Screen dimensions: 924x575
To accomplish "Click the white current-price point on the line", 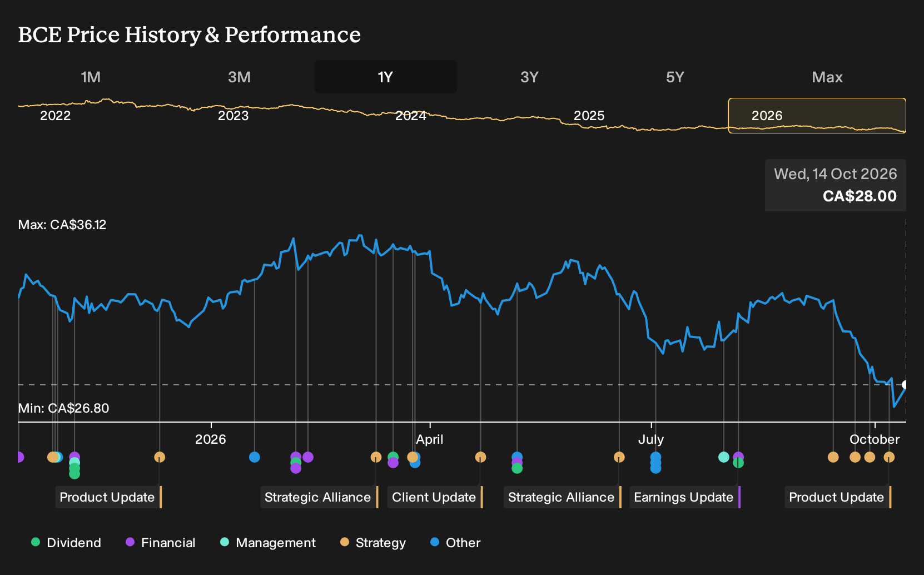I will click(905, 385).
